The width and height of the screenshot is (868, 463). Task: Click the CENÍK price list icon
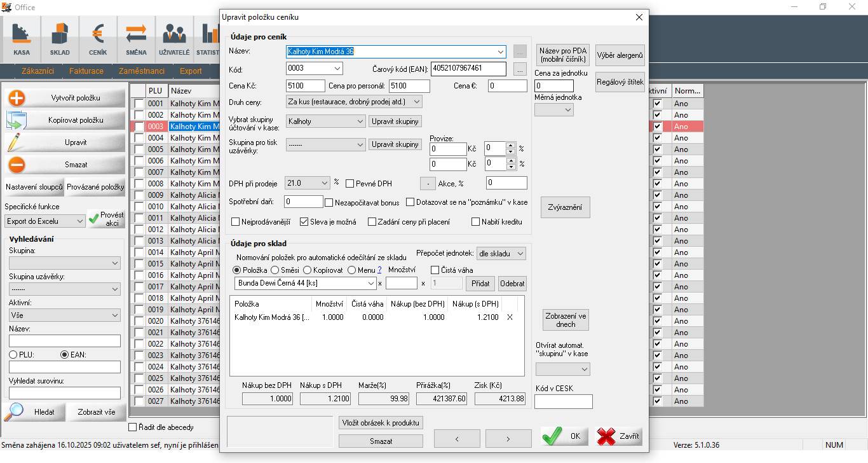pos(98,38)
